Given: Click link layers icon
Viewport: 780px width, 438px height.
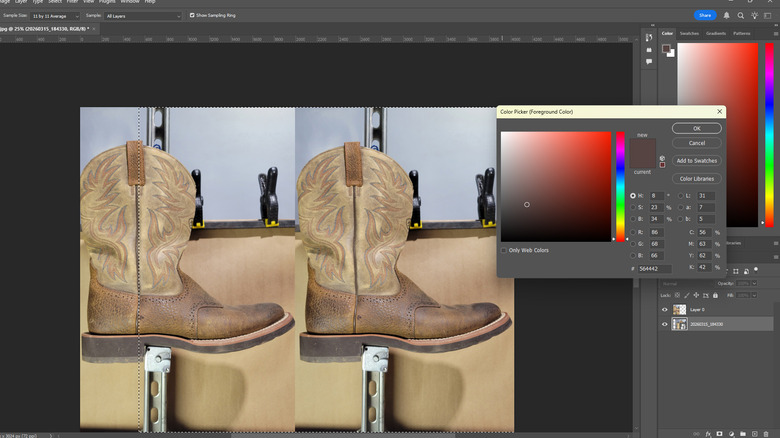Looking at the screenshot, I should pos(696,434).
